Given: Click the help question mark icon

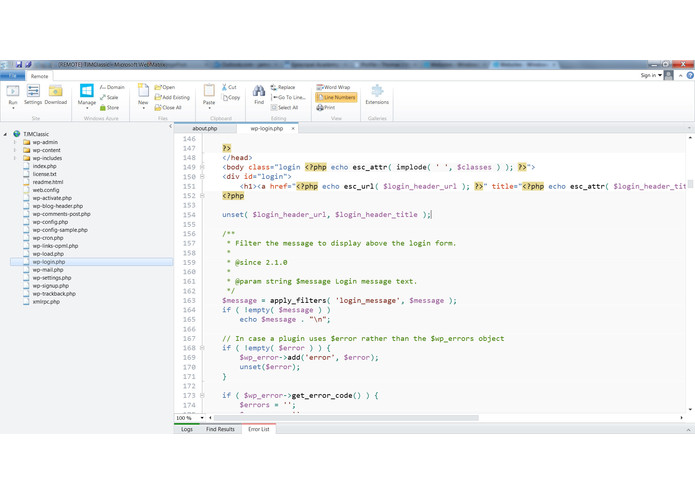Looking at the screenshot, I should point(690,76).
